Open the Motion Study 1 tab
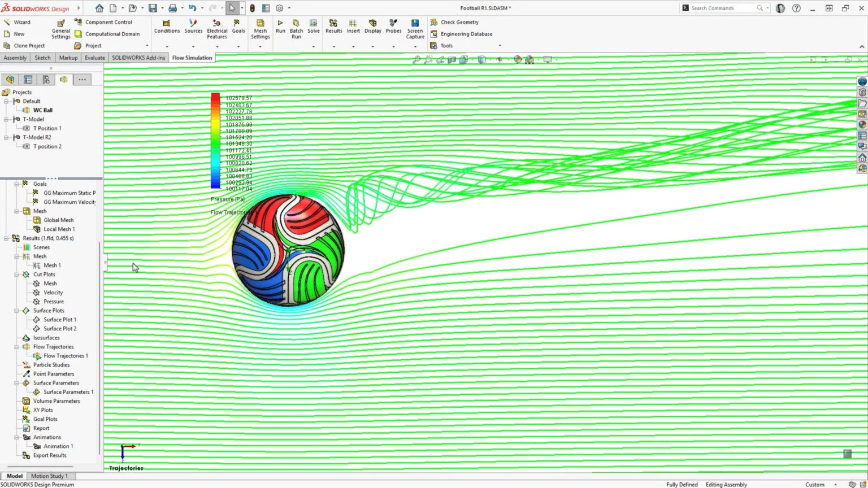The height and width of the screenshot is (488, 868). [x=49, y=476]
